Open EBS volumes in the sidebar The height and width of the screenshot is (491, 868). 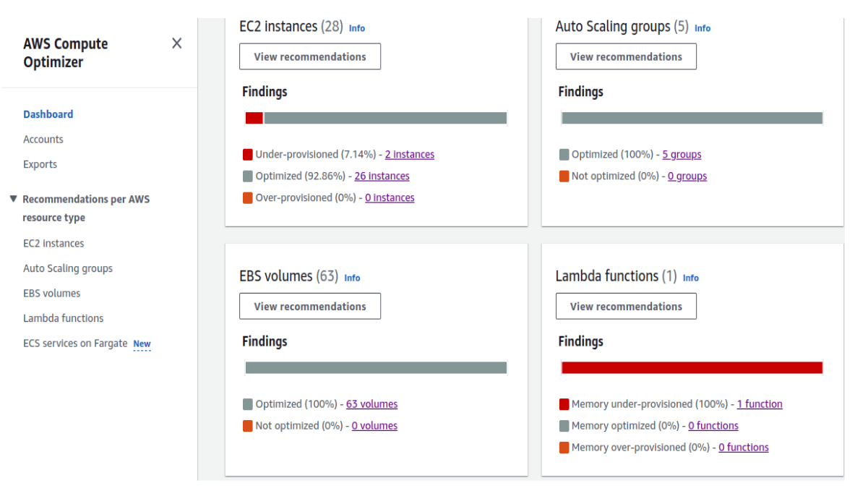click(x=51, y=294)
